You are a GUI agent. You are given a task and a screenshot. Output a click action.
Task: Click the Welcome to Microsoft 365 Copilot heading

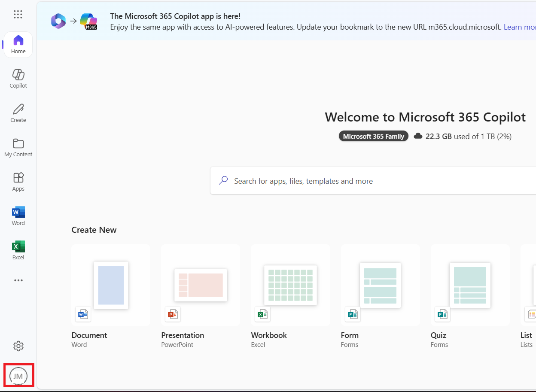[425, 117]
